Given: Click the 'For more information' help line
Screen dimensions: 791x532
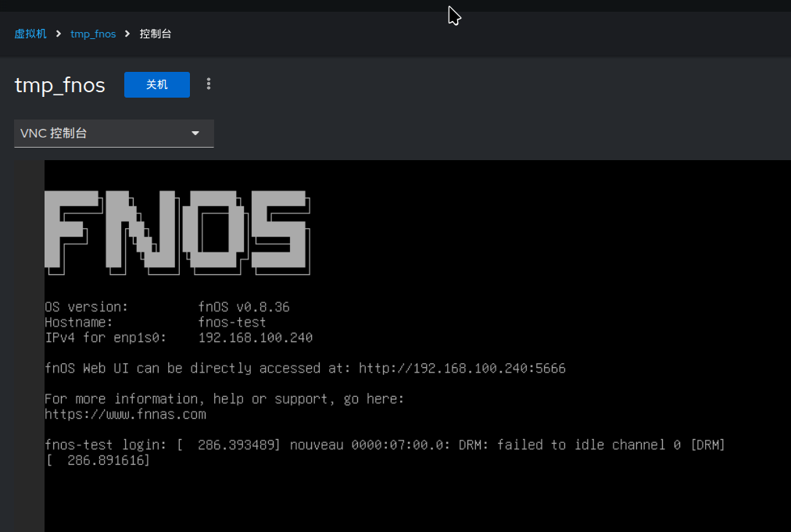Looking at the screenshot, I should click(224, 399).
